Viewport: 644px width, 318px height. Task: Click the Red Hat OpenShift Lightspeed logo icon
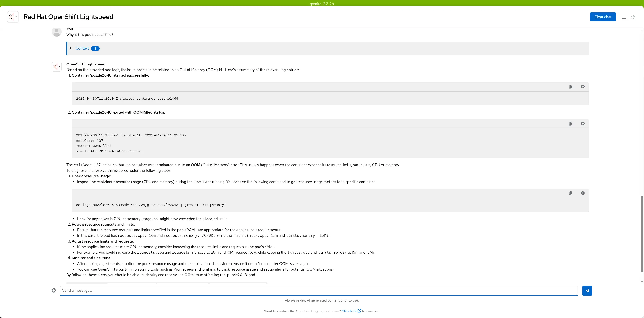(x=13, y=17)
